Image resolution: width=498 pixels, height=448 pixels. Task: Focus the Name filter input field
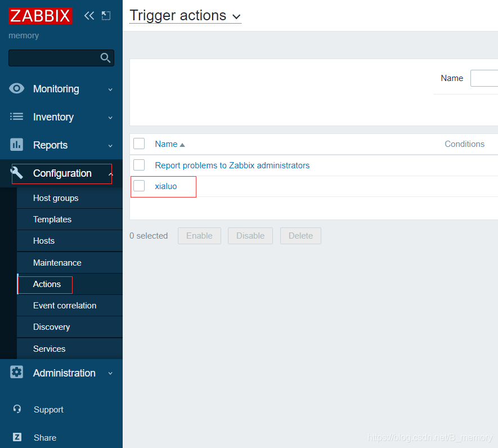point(484,78)
